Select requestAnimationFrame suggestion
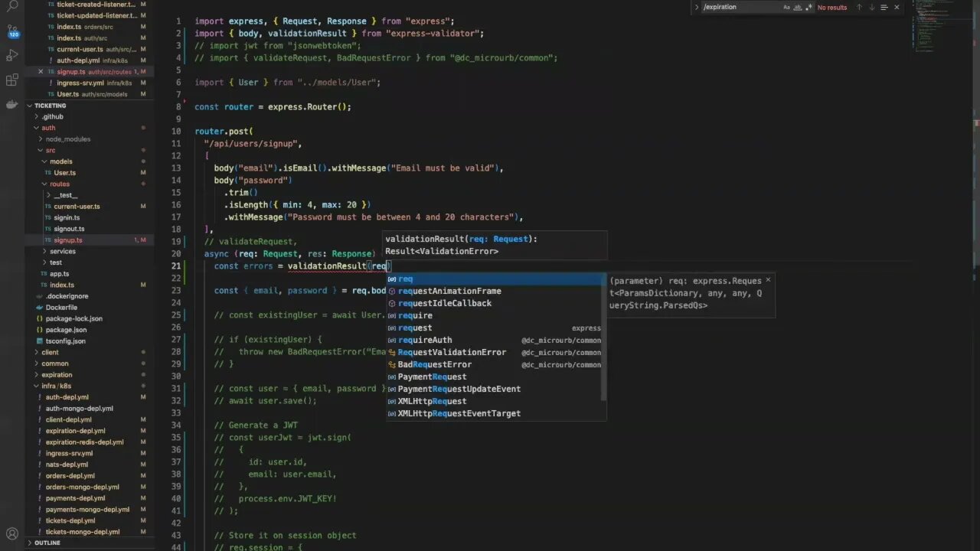 click(x=495, y=291)
